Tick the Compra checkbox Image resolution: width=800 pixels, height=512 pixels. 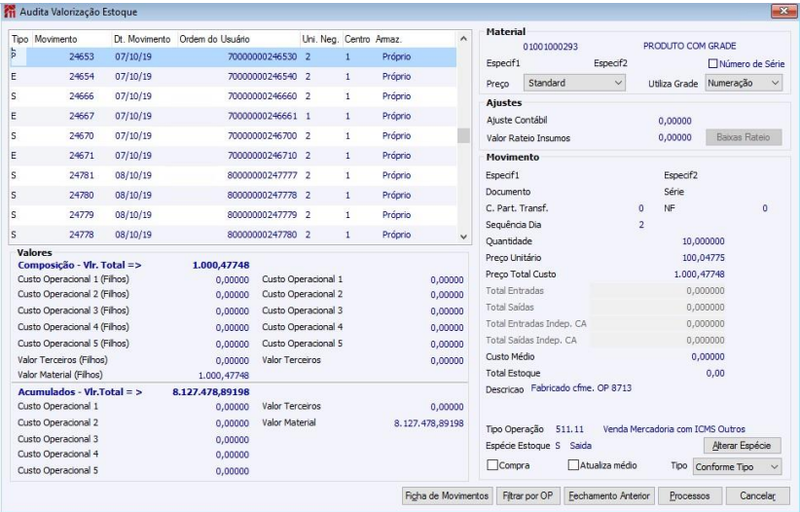pos(492,465)
